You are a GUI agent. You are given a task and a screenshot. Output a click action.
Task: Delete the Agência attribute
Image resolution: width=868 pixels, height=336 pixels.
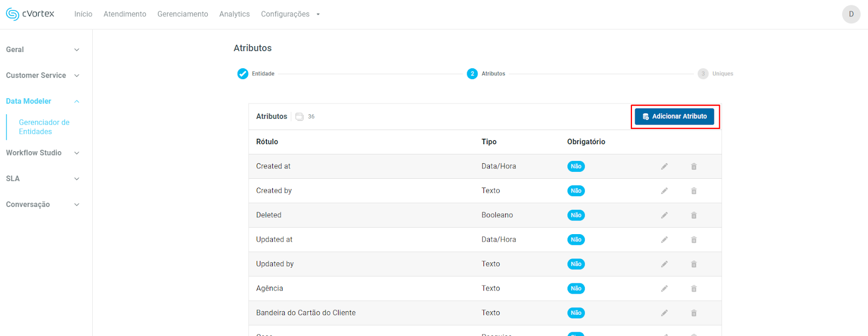(x=693, y=288)
